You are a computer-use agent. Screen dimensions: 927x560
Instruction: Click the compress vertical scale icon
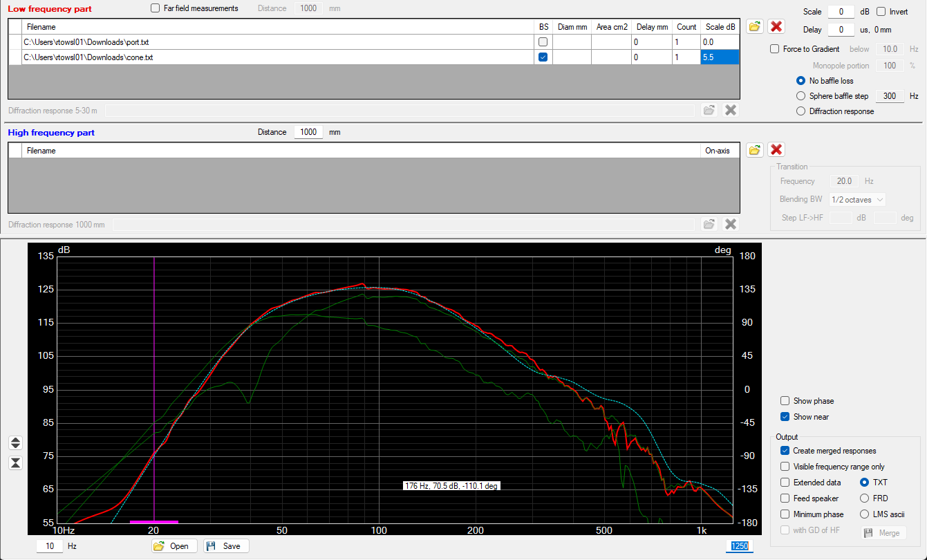point(15,463)
